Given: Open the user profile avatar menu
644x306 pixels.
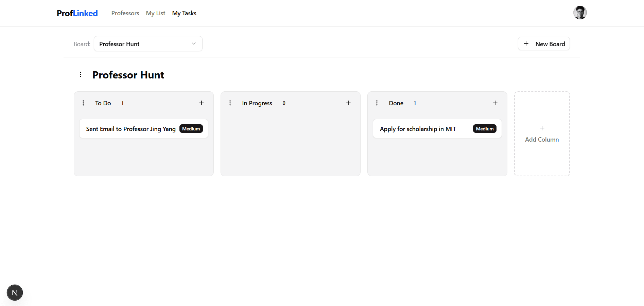Looking at the screenshot, I should click(x=580, y=13).
